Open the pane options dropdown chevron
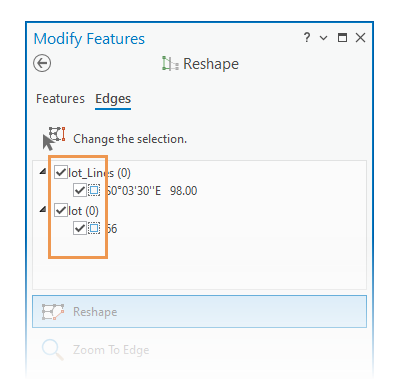 pyautogui.click(x=323, y=38)
